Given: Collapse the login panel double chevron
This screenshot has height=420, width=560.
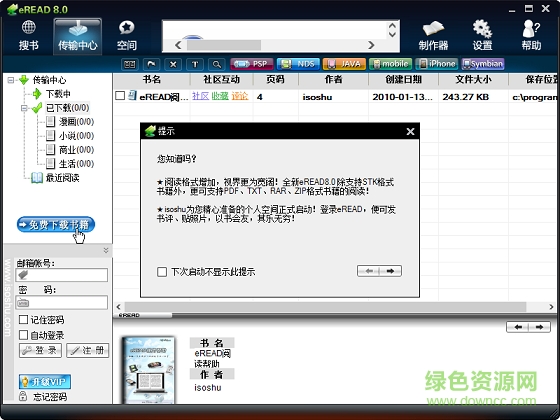Looking at the screenshot, I should coord(106,250).
